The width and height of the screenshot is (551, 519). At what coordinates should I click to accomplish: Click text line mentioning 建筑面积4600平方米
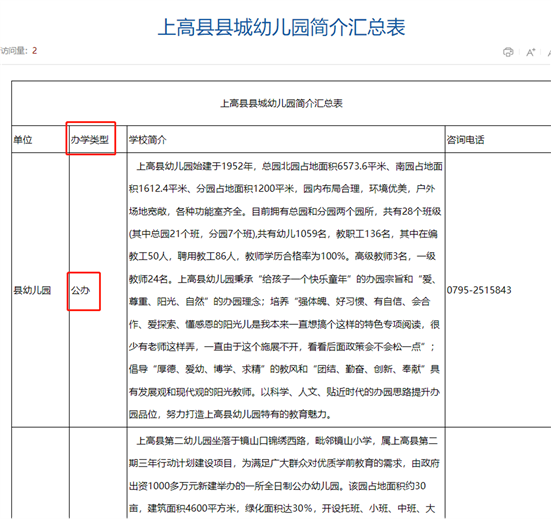point(282,508)
